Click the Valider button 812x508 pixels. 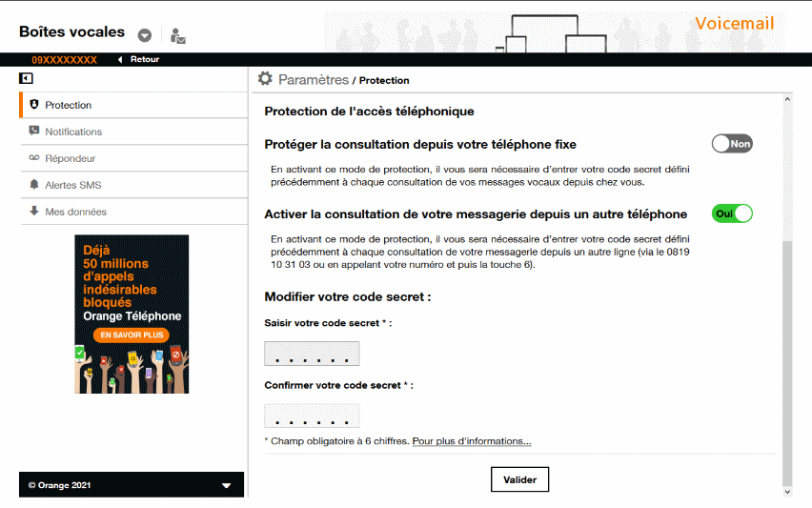pyautogui.click(x=519, y=479)
